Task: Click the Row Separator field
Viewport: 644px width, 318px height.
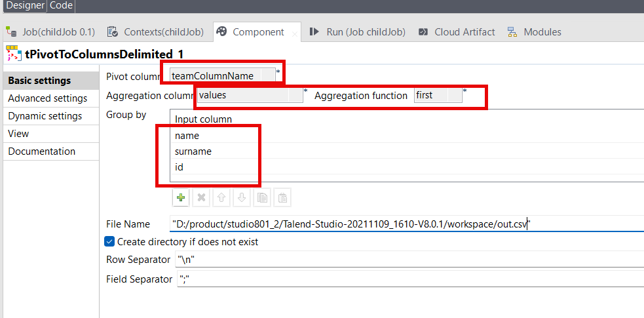Action: click(409, 260)
